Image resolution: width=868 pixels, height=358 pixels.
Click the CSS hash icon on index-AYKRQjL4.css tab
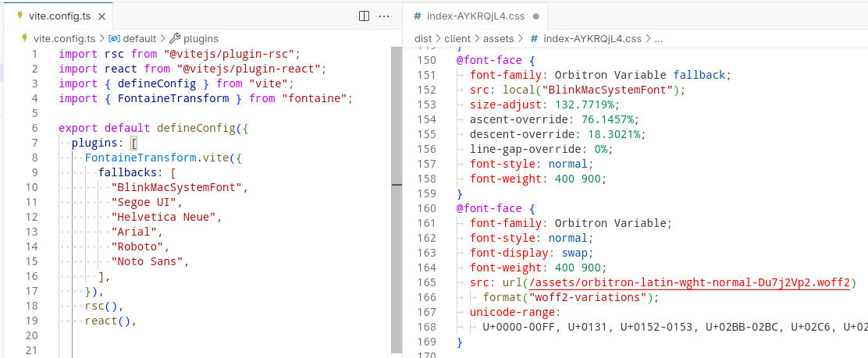point(418,16)
